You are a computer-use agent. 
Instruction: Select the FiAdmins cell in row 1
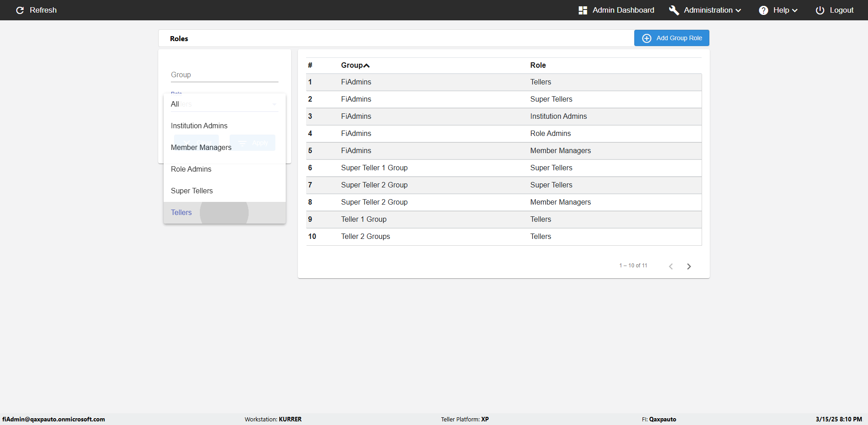356,82
